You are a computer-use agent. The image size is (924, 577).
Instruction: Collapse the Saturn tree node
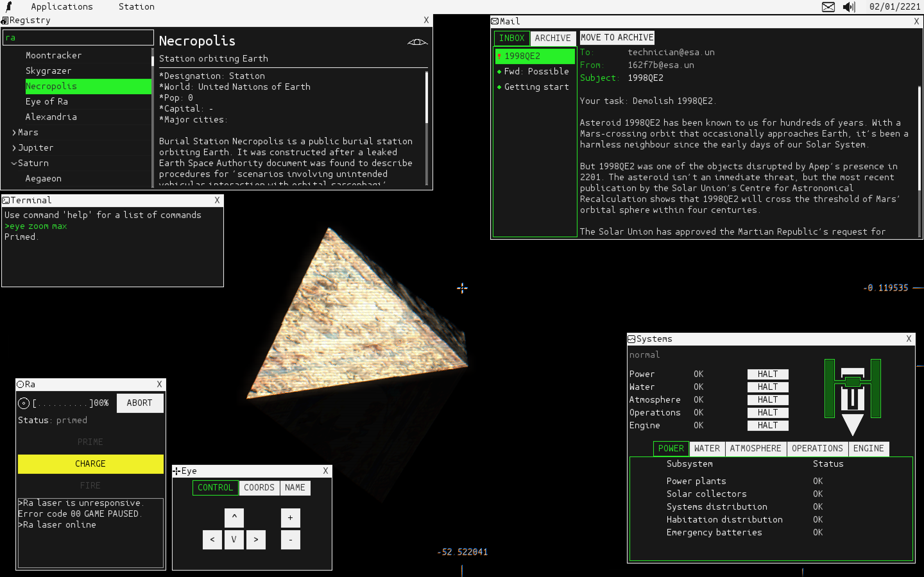14,163
